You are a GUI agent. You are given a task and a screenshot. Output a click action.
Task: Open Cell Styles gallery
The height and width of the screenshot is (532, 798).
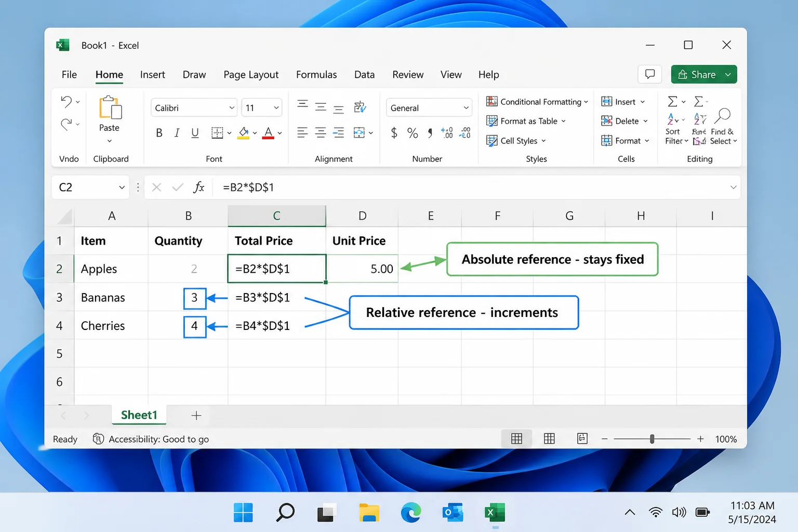click(516, 141)
